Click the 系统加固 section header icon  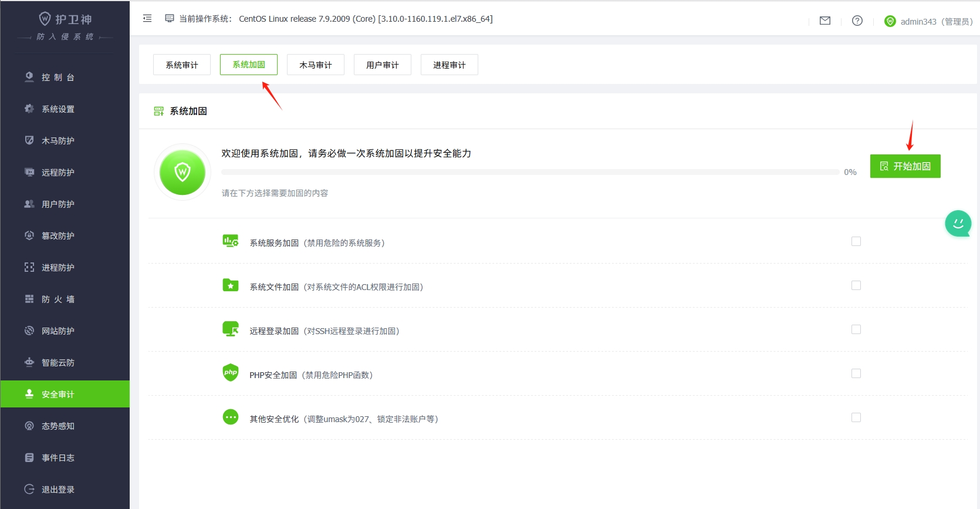point(158,111)
